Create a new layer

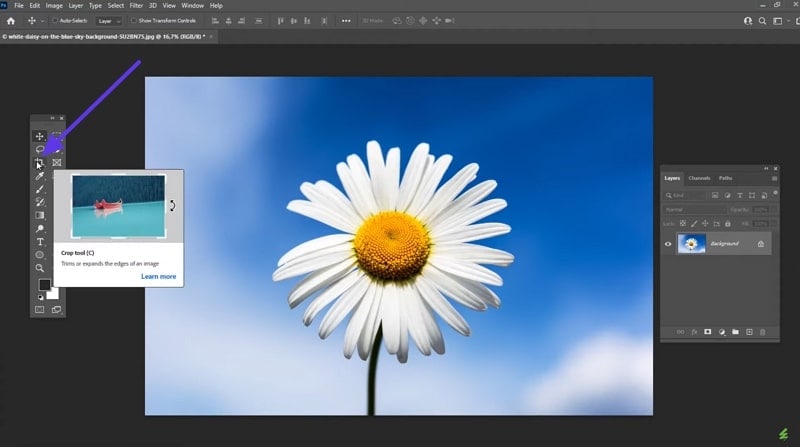[x=749, y=332]
